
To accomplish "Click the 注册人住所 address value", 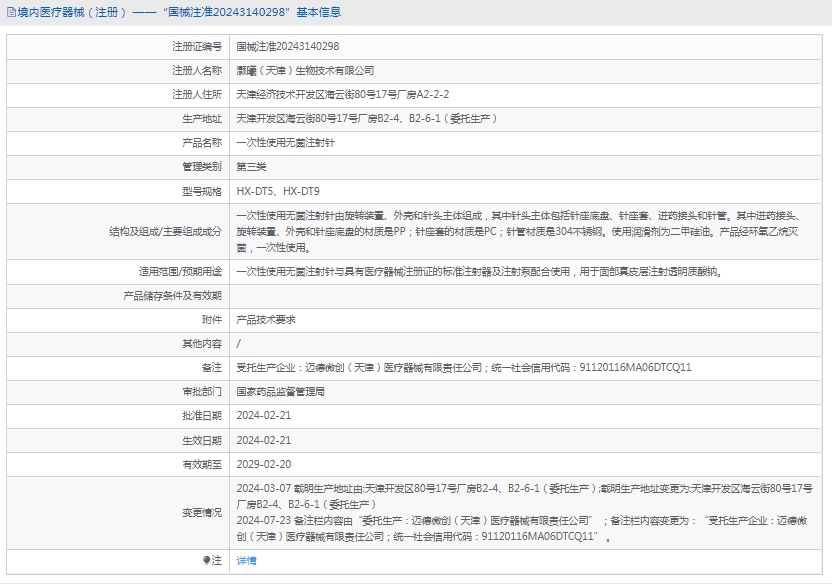I will pyautogui.click(x=342, y=94).
